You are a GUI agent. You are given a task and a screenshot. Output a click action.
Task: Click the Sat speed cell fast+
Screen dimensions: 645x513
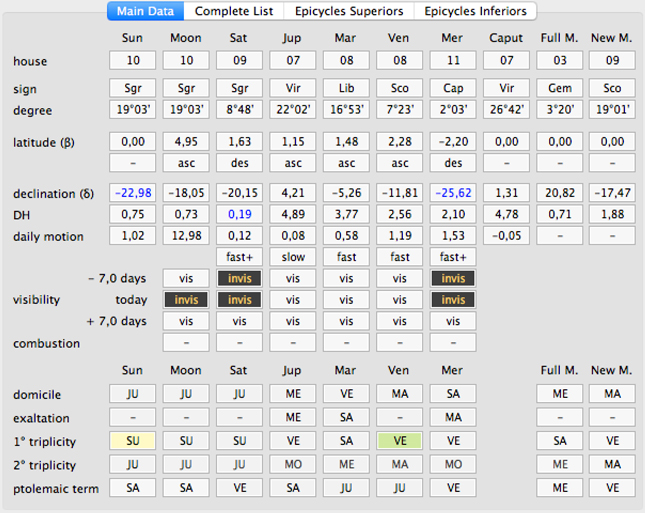239,257
